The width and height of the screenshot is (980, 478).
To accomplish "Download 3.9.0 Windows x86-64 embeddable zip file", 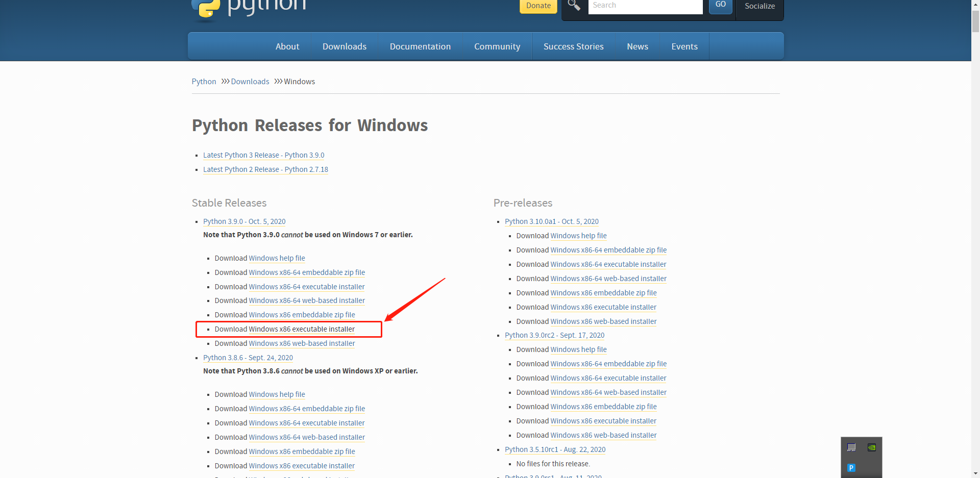I will click(307, 272).
